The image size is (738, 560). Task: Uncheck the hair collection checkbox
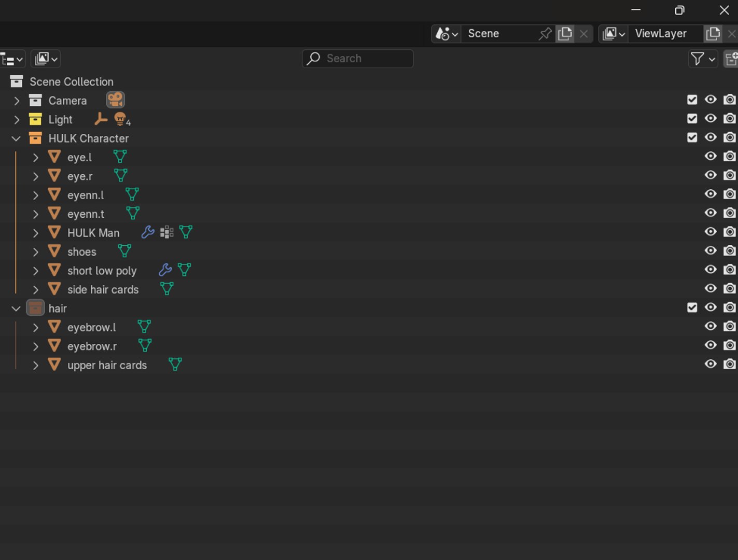[x=692, y=307]
